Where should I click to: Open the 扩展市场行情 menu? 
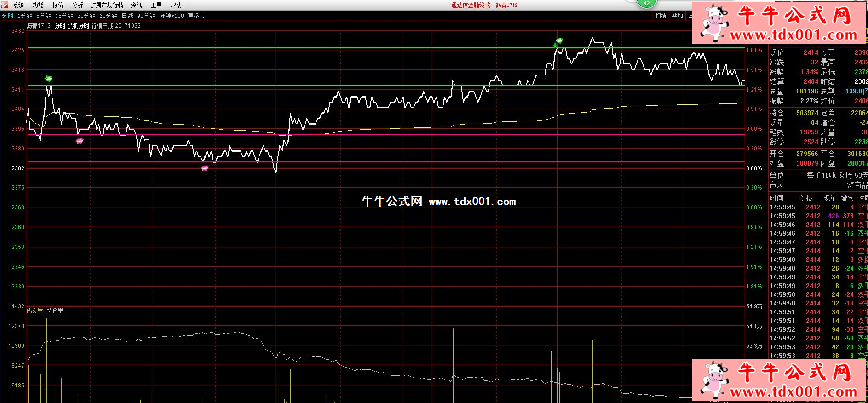tap(107, 5)
